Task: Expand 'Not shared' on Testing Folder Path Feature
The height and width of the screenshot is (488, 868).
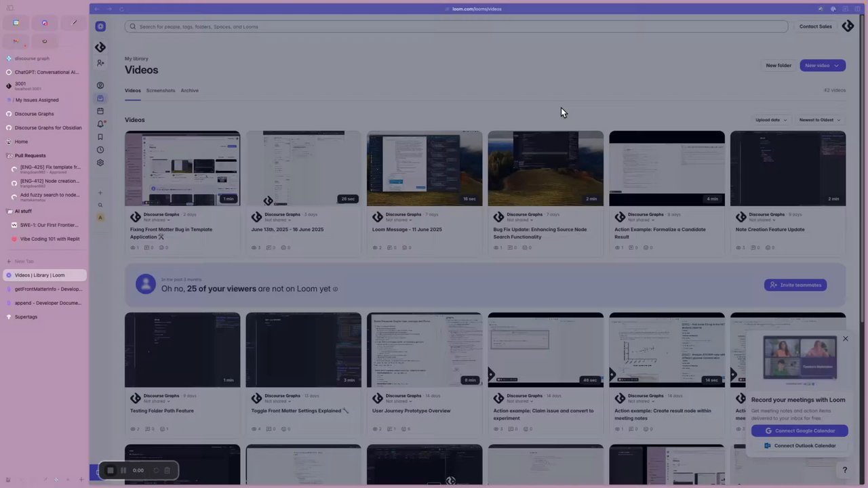Action: (155, 401)
